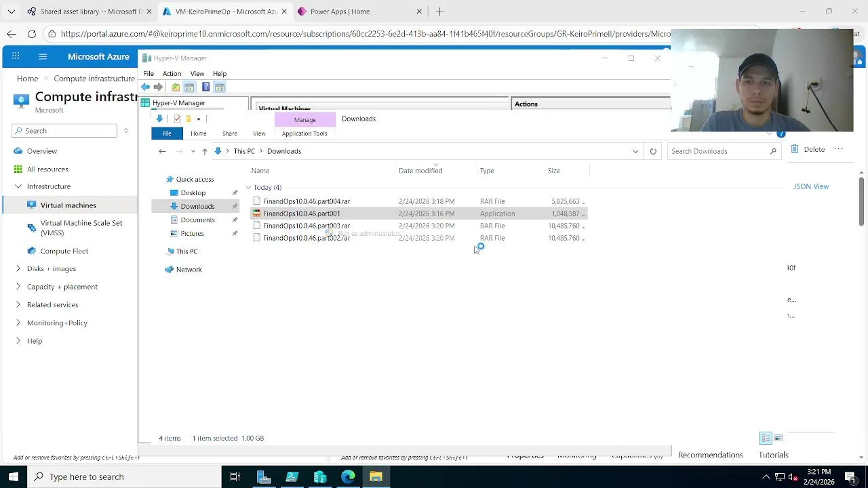Select Network in navigation pane
868x488 pixels.
[x=189, y=270]
